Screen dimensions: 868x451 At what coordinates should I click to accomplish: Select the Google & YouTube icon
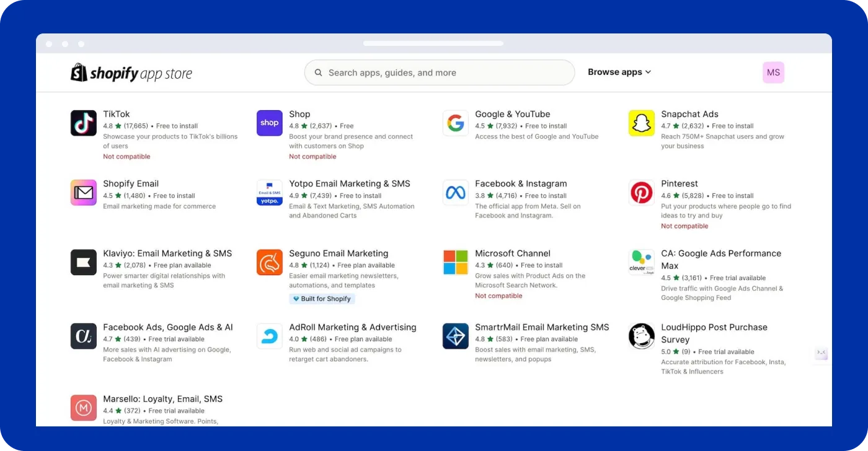pos(455,123)
